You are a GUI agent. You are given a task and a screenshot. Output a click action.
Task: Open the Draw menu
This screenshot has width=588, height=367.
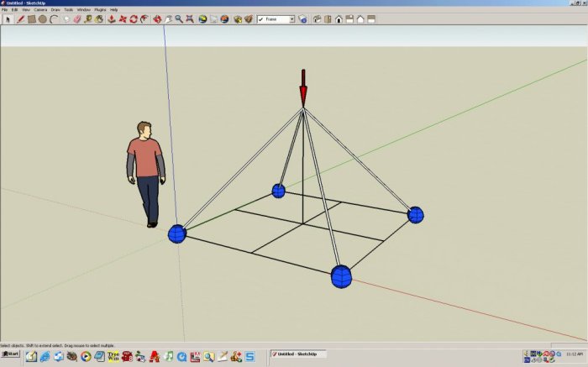pyautogui.click(x=55, y=9)
